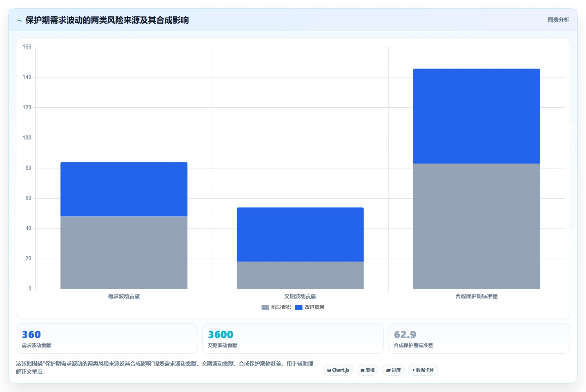Click the description paragraph below the cards

tap(165, 368)
